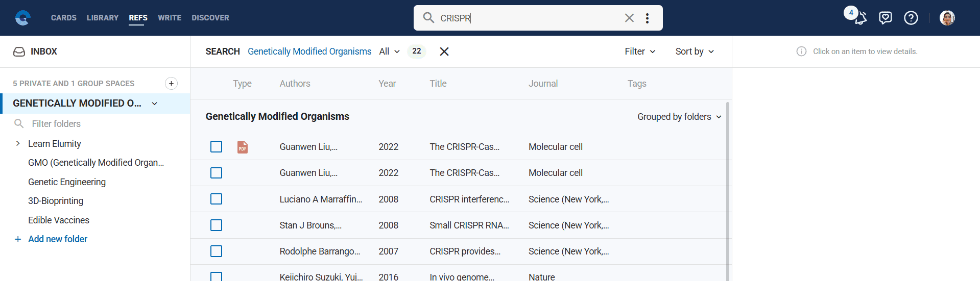Open search options three-dot menu

coord(647,18)
